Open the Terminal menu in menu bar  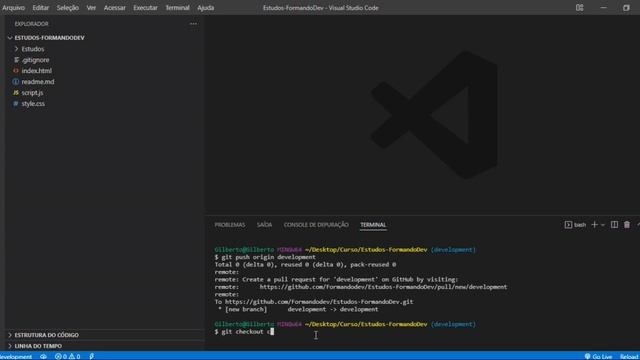[x=177, y=8]
